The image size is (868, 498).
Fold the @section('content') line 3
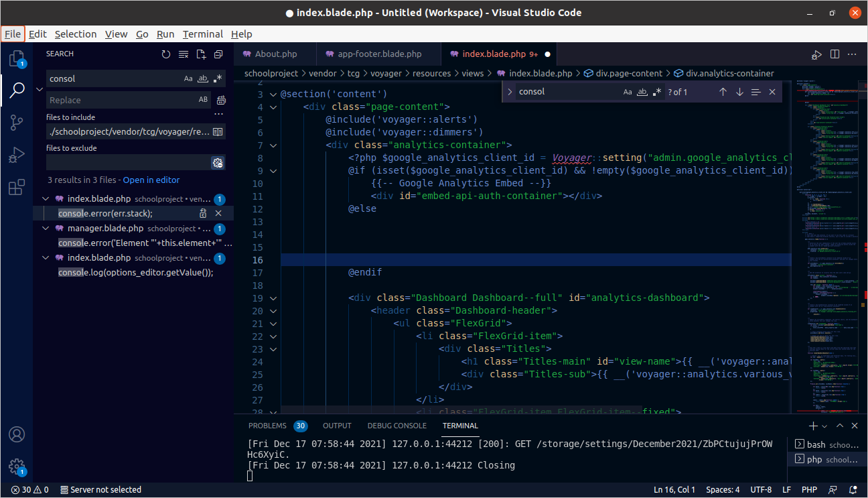273,94
